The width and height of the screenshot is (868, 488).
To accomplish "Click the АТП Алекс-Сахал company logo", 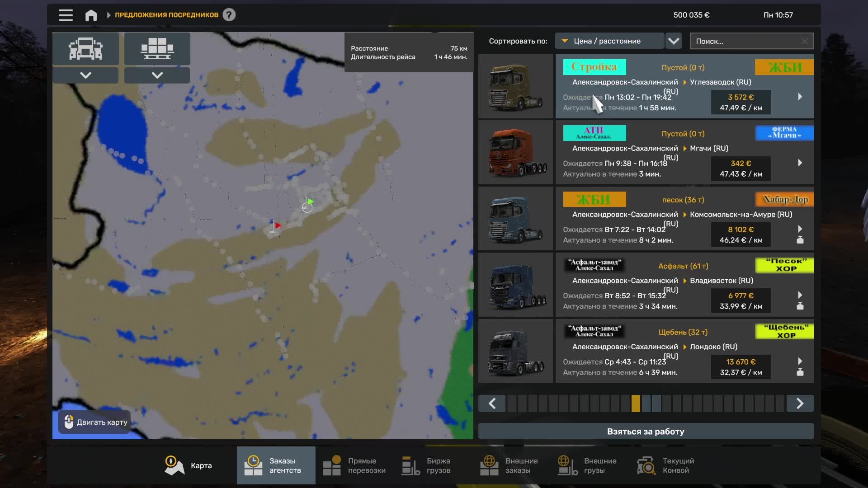I will click(594, 133).
